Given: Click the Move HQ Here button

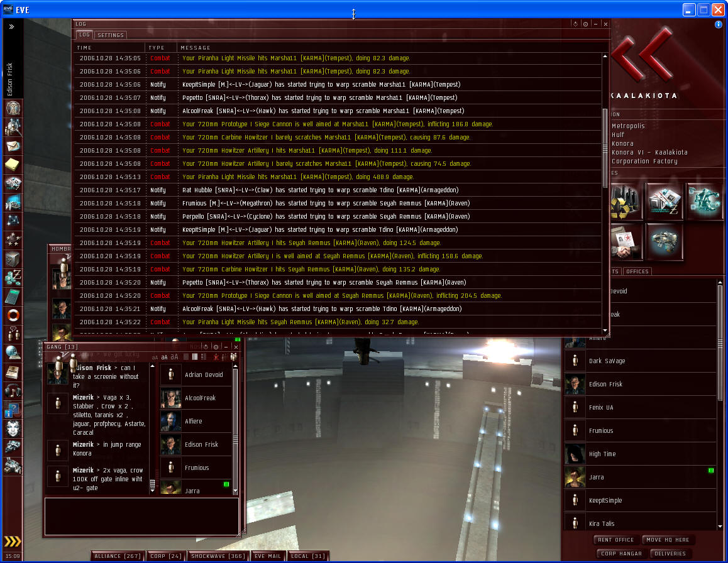Looking at the screenshot, I should click(668, 540).
